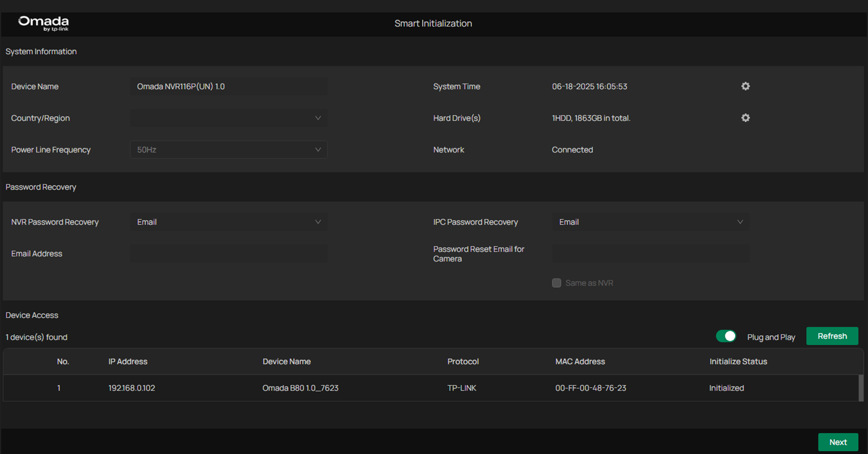
Task: Click the Omada by tp-link logo
Action: tap(43, 23)
